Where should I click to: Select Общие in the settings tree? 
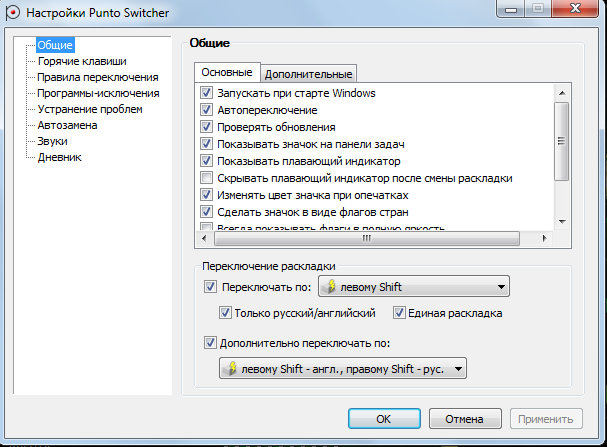55,45
